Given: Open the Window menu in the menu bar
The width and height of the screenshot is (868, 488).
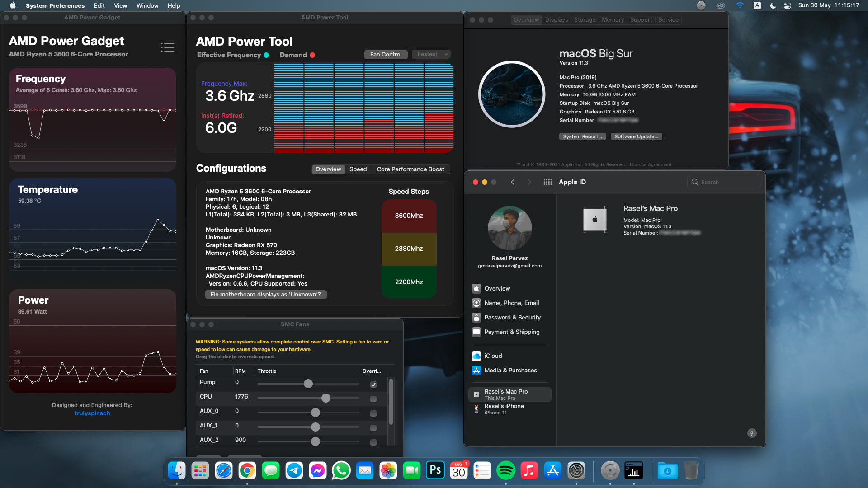Looking at the screenshot, I should 147,5.
